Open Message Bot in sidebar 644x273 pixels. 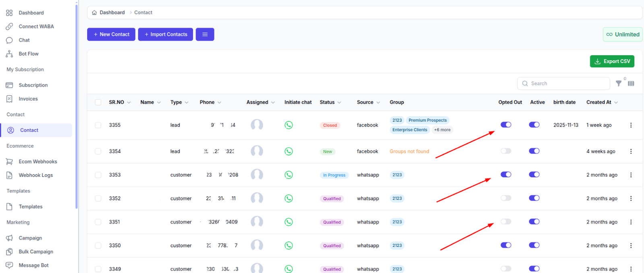click(33, 265)
